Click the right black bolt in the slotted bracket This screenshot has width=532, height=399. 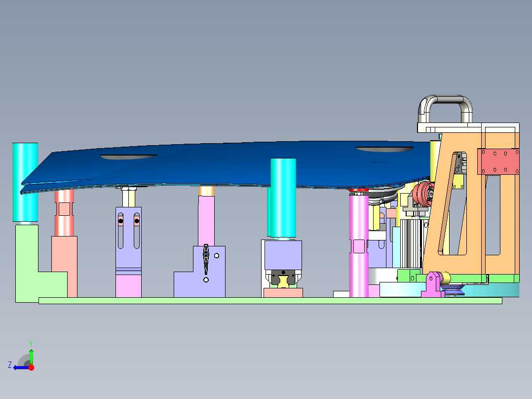137,221
